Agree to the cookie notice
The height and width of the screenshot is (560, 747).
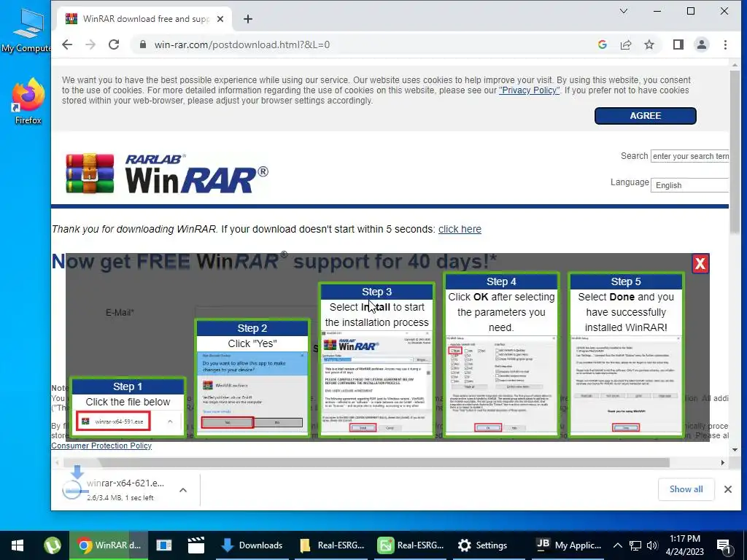tap(645, 116)
